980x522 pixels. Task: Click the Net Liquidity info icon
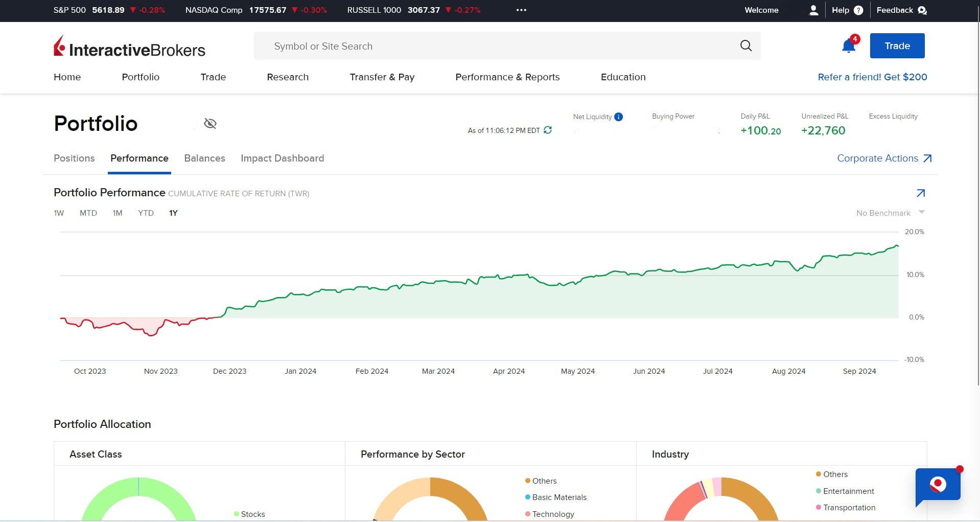coord(618,117)
